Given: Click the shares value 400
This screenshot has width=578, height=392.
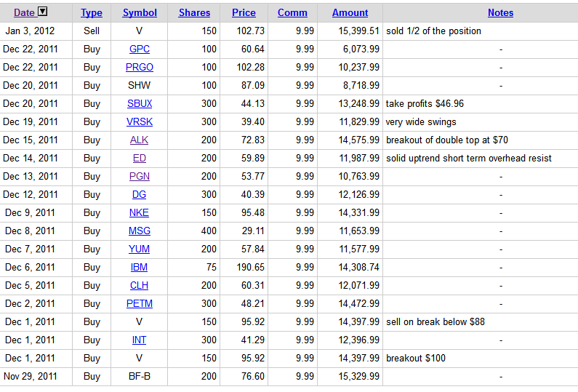Looking at the screenshot, I should pyautogui.click(x=209, y=231).
